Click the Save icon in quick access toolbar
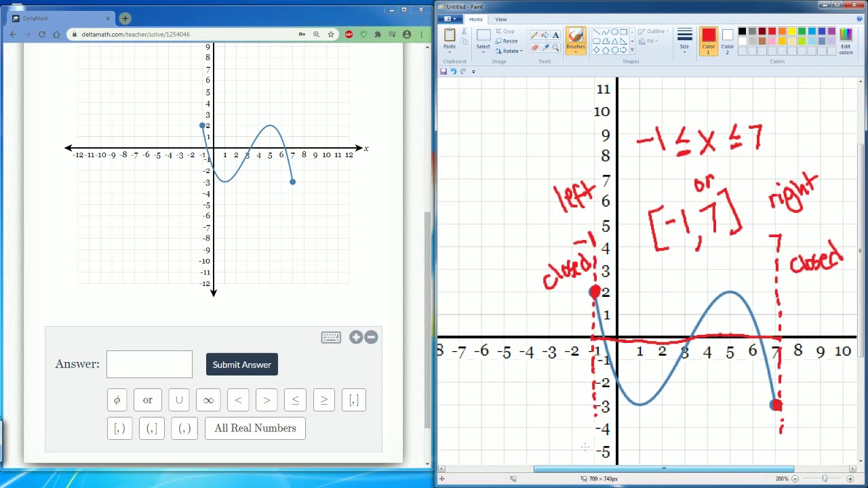The width and height of the screenshot is (868, 488). (x=443, y=71)
